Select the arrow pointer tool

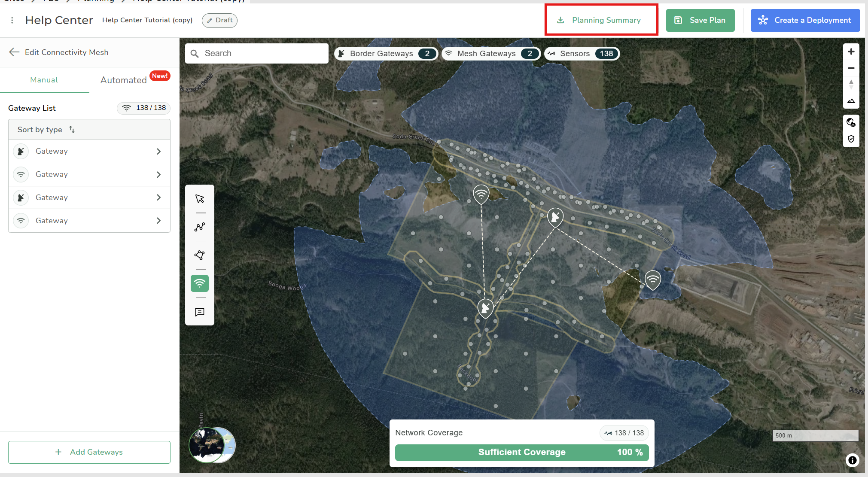(x=200, y=199)
